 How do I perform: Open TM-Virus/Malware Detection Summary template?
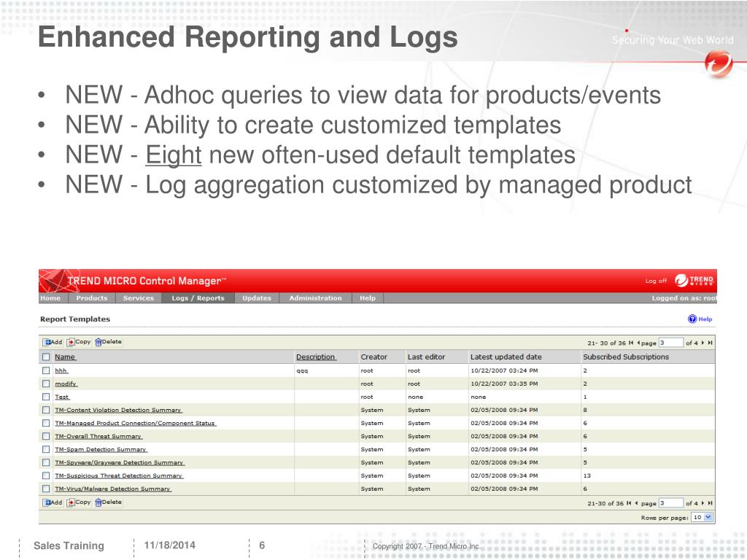click(x=113, y=489)
